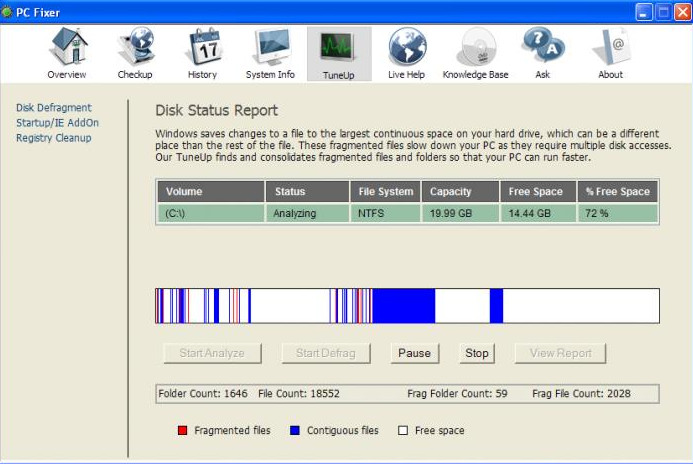Viewport: 693px width, 464px height.
Task: Click the Start Analyze button
Action: (212, 353)
